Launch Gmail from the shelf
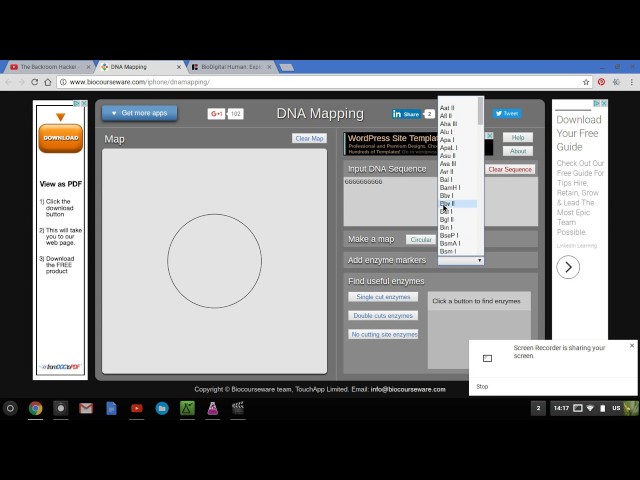The width and height of the screenshot is (640, 480). pyautogui.click(x=86, y=408)
